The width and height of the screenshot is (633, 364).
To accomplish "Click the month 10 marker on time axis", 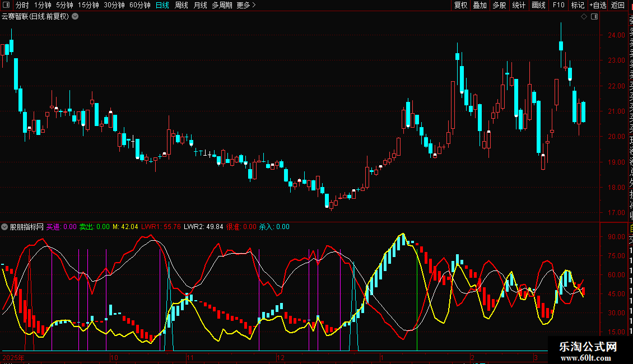I will coord(114,357).
